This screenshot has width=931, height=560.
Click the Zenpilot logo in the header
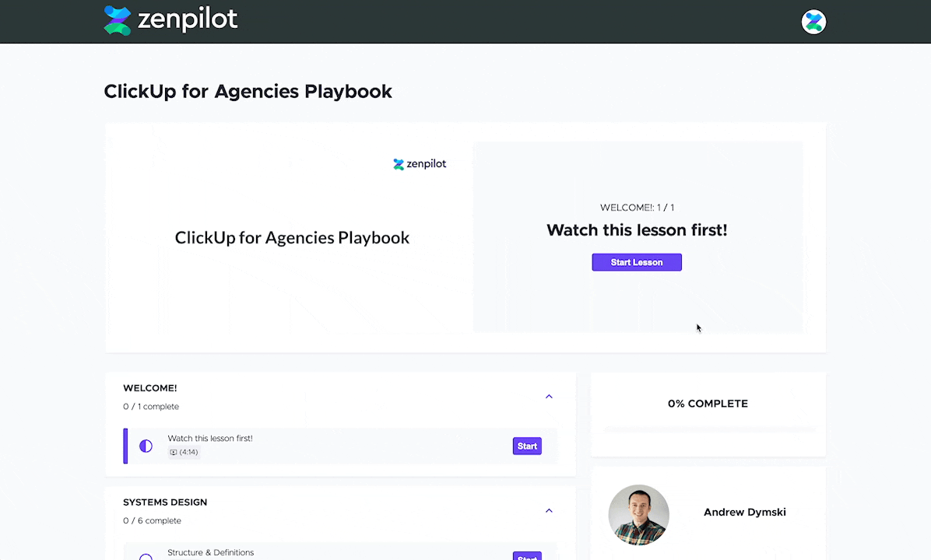[170, 20]
